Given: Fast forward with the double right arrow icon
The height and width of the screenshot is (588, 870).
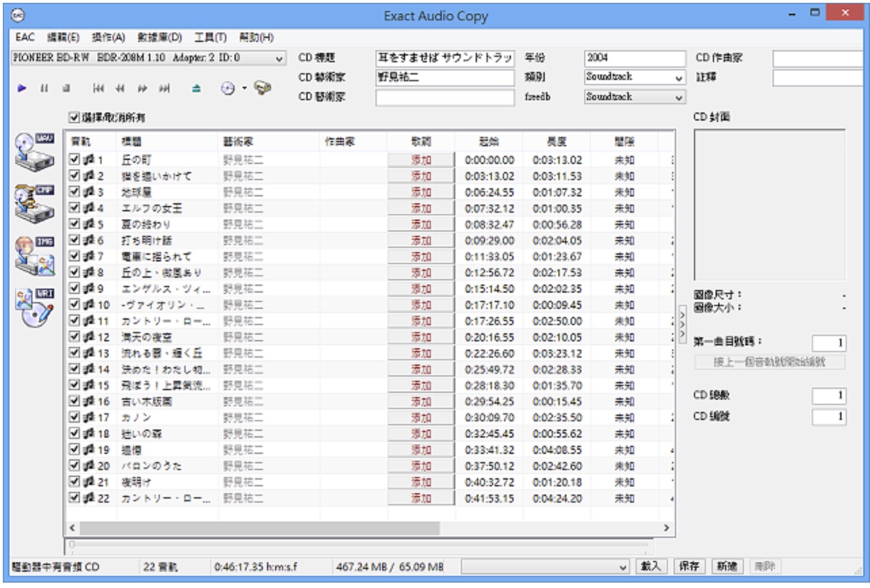Looking at the screenshot, I should tap(142, 89).
